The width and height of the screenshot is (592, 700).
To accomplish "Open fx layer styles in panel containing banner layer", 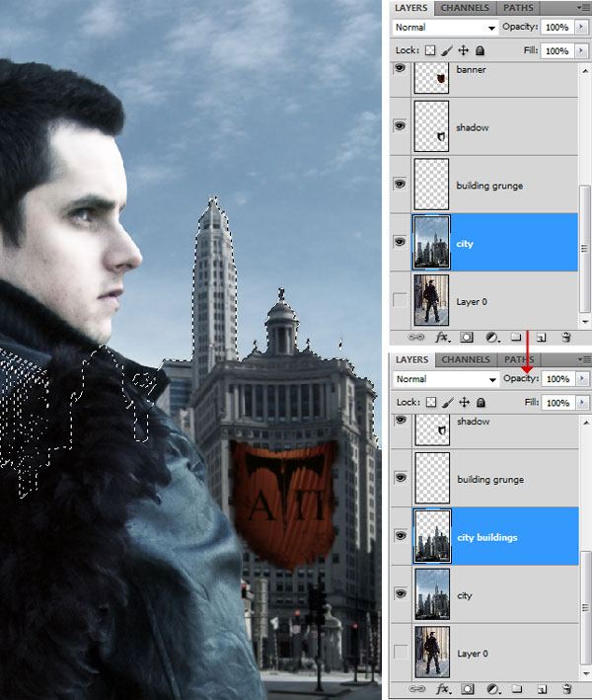I will pos(443,337).
